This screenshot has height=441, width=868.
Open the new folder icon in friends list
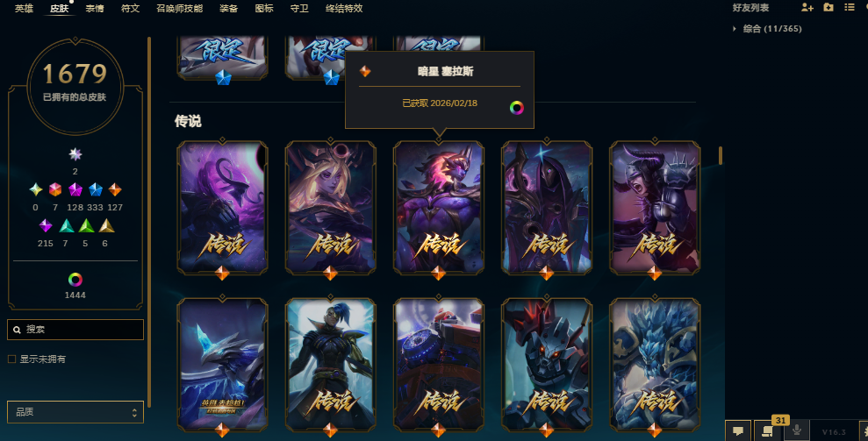click(x=829, y=7)
